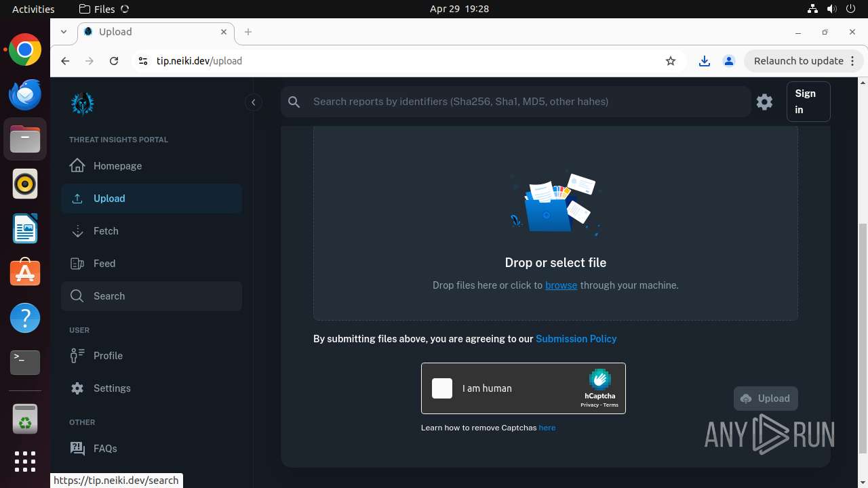Click the Fetch download icon
Viewport: 868px width, 488px height.
(77, 231)
